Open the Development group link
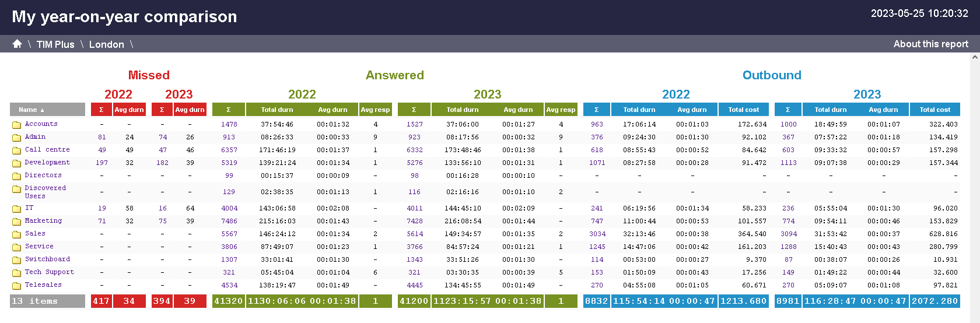The width and height of the screenshot is (980, 323). 47,163
